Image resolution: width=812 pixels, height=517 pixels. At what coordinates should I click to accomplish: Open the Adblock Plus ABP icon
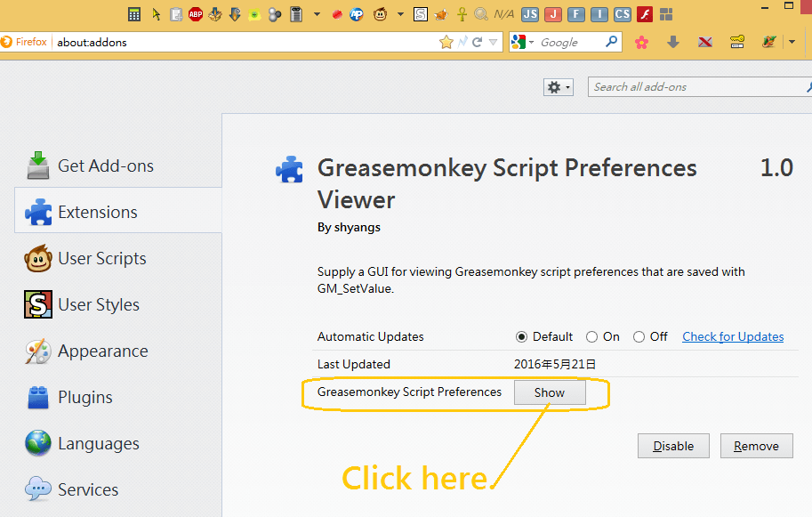[x=196, y=14]
